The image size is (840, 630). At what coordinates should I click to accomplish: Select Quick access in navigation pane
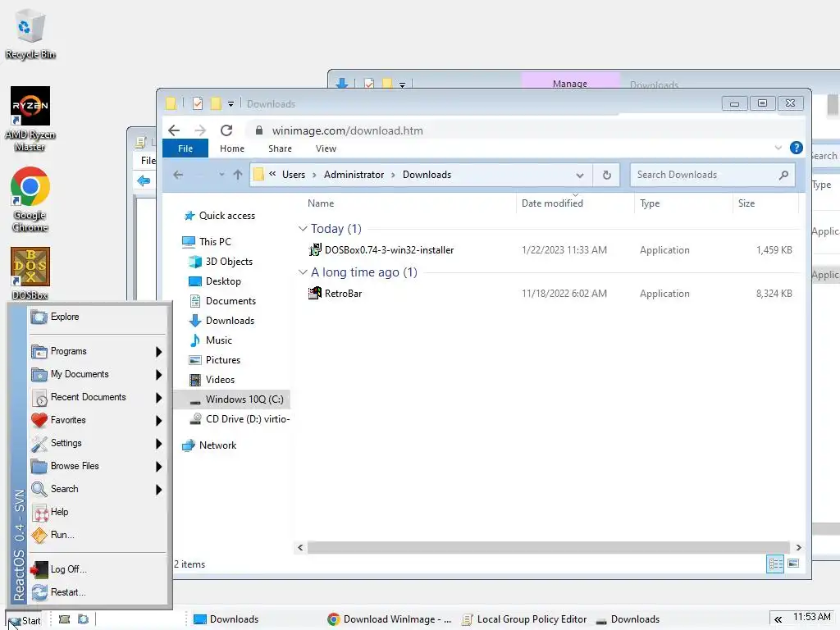click(227, 216)
